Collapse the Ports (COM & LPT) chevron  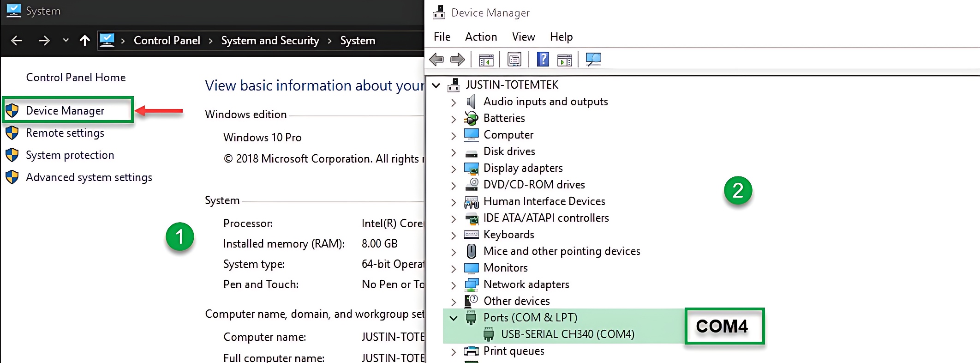[x=454, y=318]
